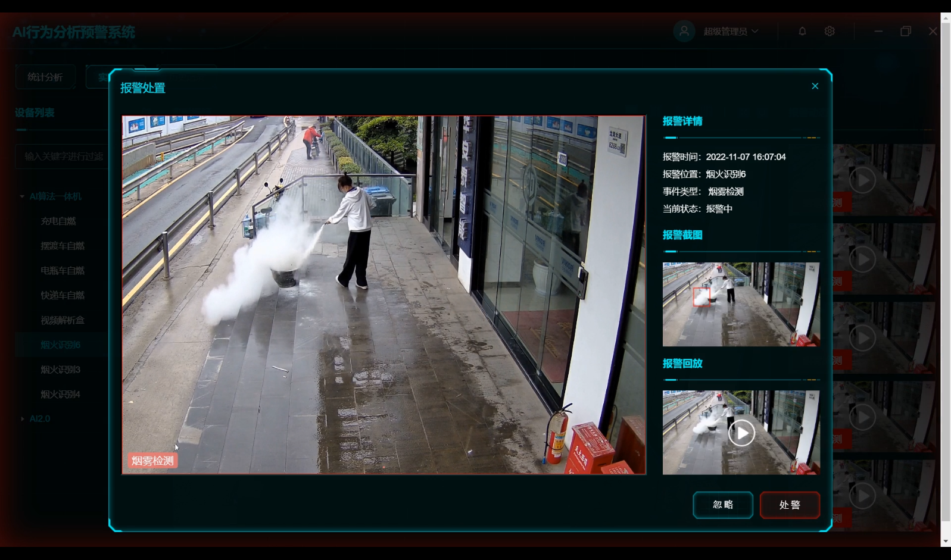Select 充电自燃 in device list
This screenshot has height=560, width=951.
point(58,221)
